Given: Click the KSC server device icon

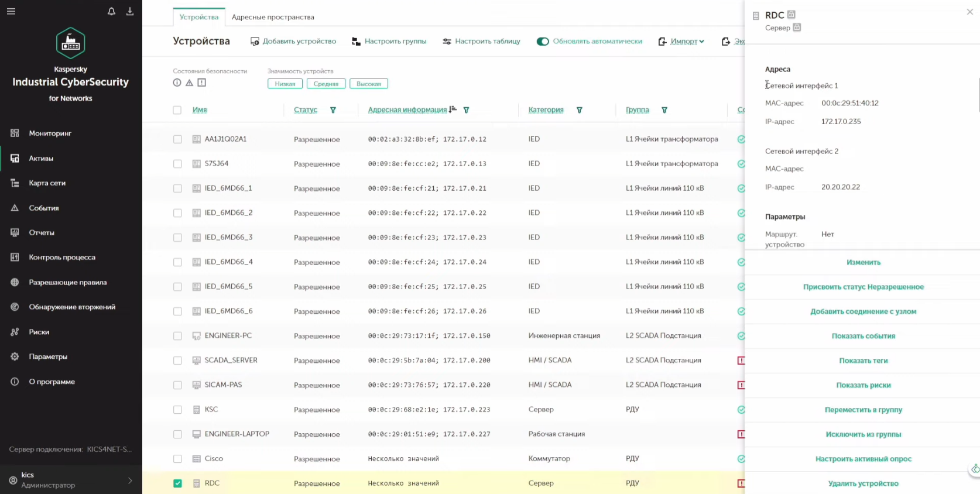Looking at the screenshot, I should click(x=197, y=410).
